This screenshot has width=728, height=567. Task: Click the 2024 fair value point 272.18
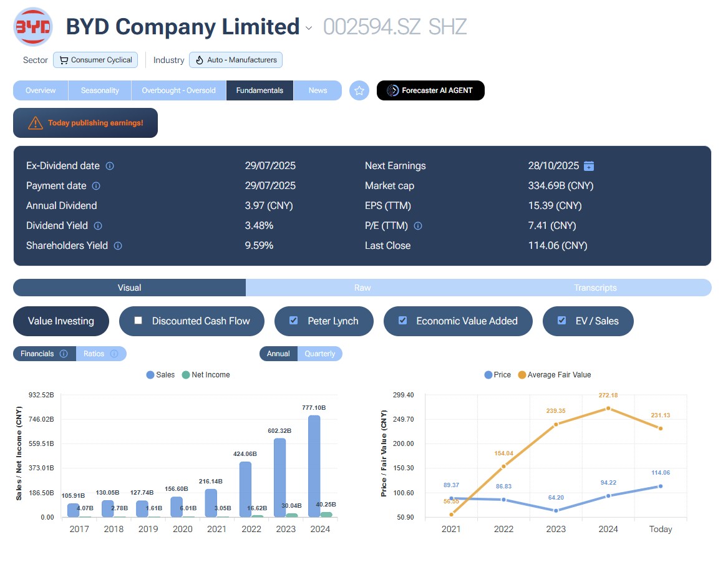coord(608,409)
